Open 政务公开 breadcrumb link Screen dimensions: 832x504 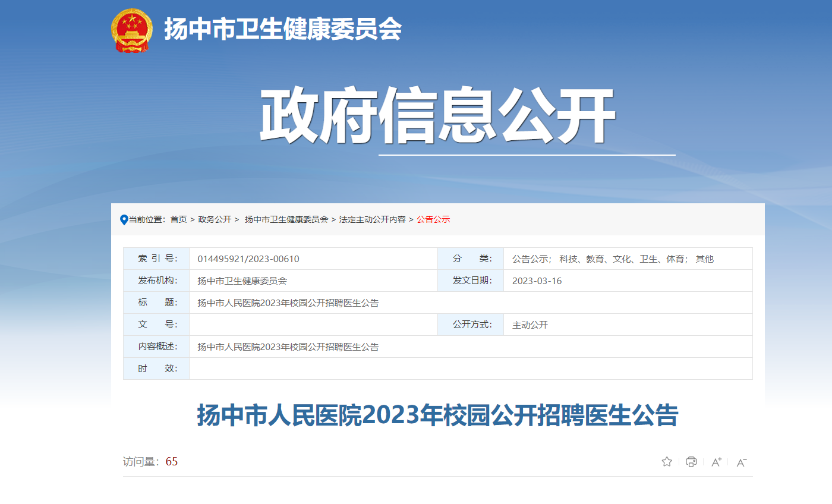tap(215, 219)
